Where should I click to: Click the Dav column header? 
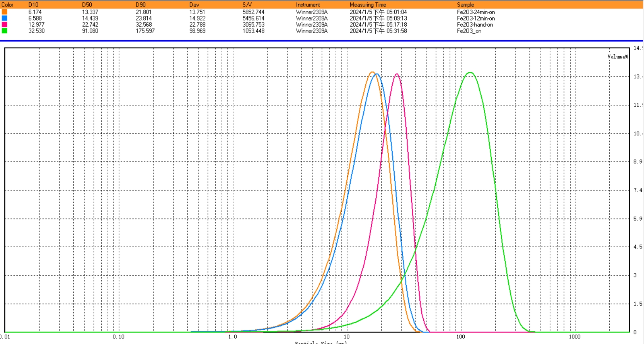pos(194,5)
